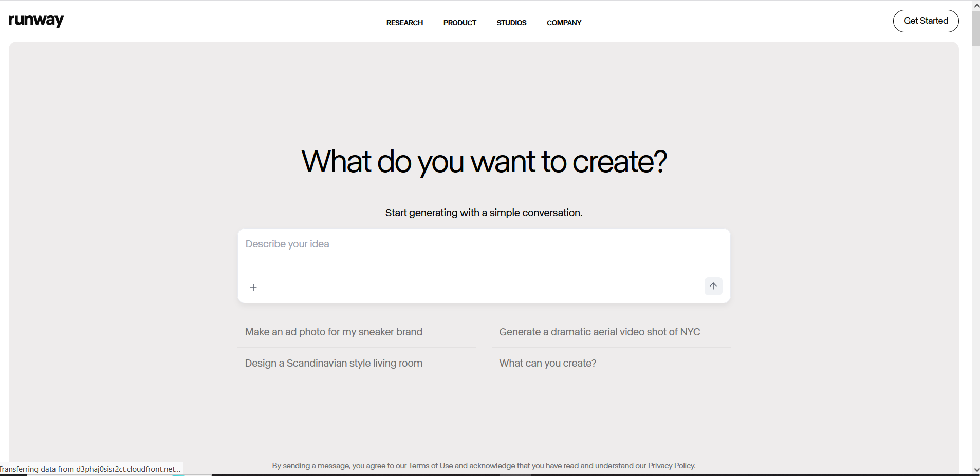Select Studios in the top navigation

511,23
